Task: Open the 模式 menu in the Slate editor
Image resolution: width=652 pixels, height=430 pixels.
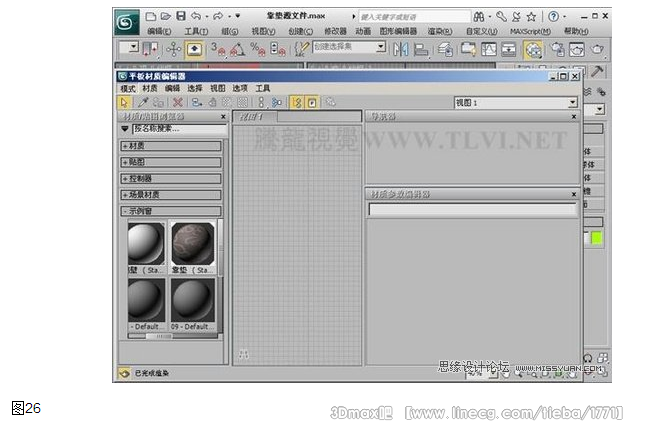Action: point(128,88)
